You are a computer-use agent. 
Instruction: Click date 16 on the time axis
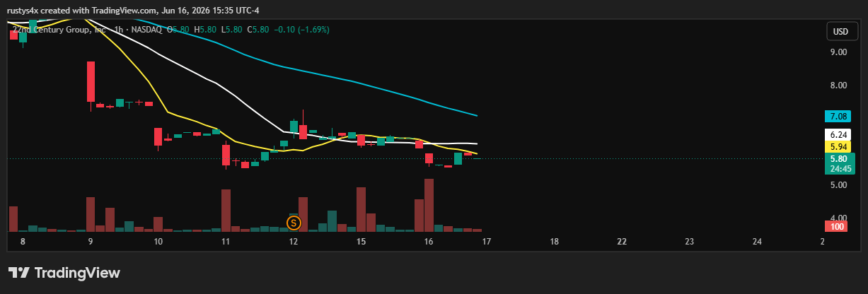pos(429,242)
